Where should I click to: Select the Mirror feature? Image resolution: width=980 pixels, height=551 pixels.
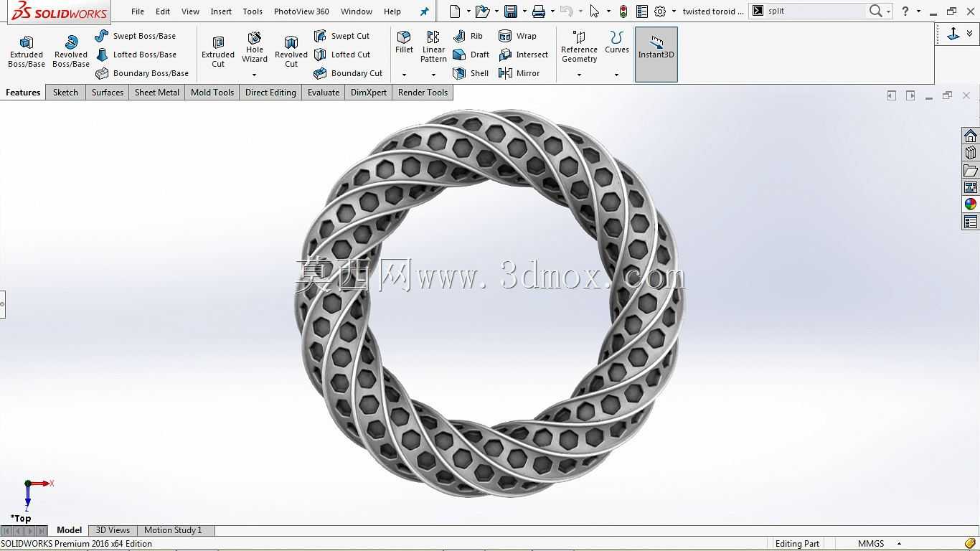click(x=519, y=73)
